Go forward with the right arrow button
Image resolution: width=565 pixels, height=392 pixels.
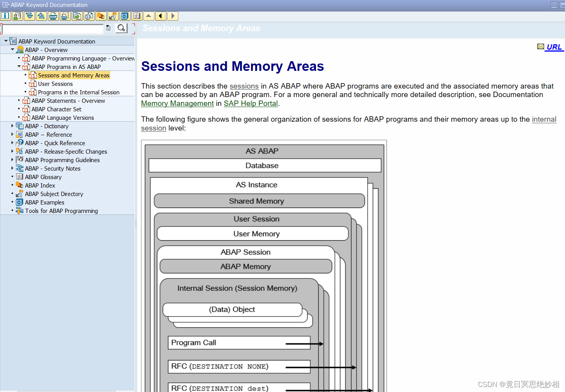tap(173, 16)
